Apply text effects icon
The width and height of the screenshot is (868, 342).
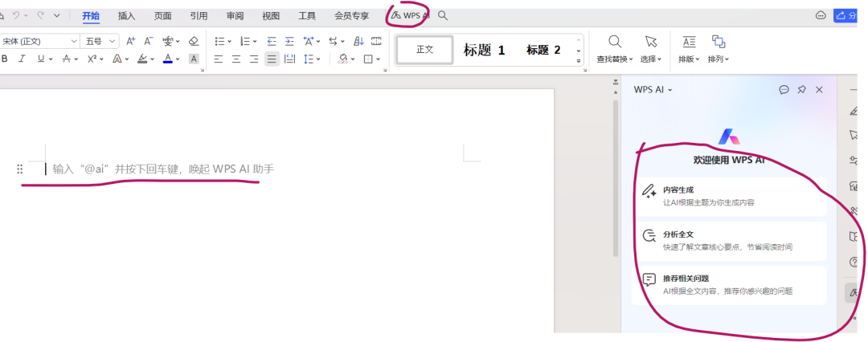(117, 59)
